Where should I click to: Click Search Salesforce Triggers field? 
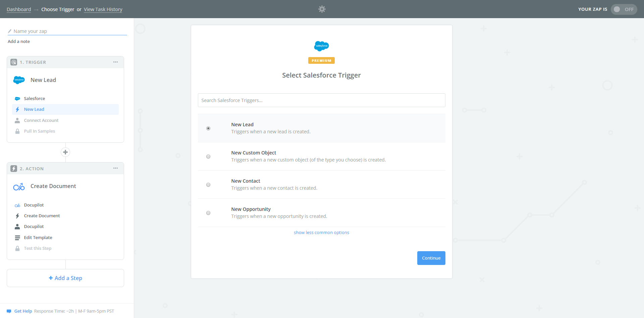pyautogui.click(x=321, y=100)
